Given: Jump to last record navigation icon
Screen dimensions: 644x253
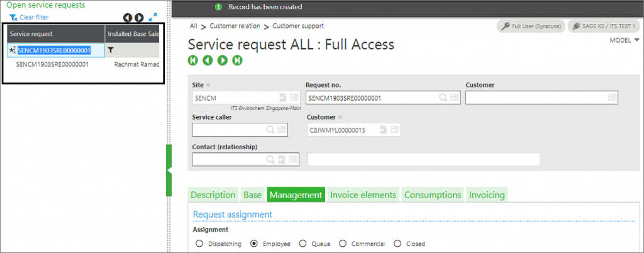Looking at the screenshot, I should (x=237, y=61).
